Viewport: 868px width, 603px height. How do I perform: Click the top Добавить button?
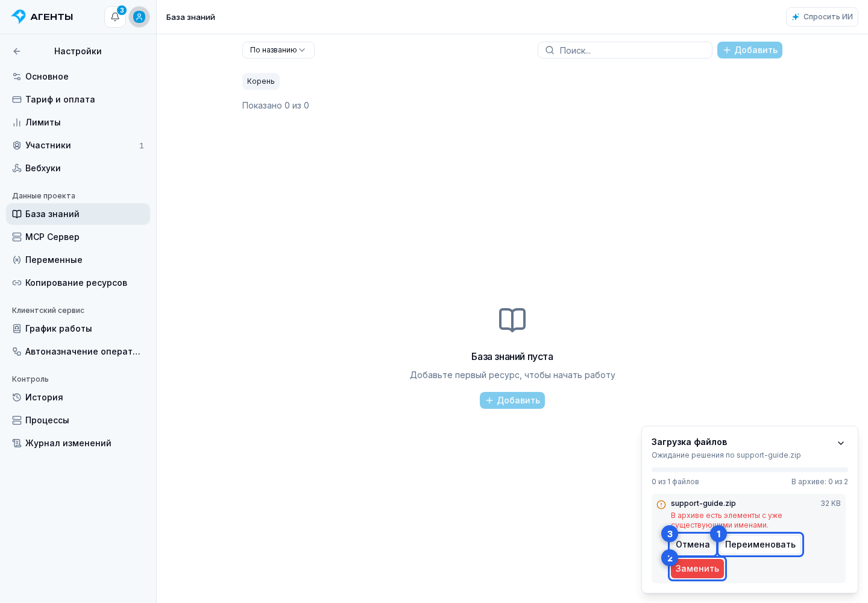tap(750, 50)
